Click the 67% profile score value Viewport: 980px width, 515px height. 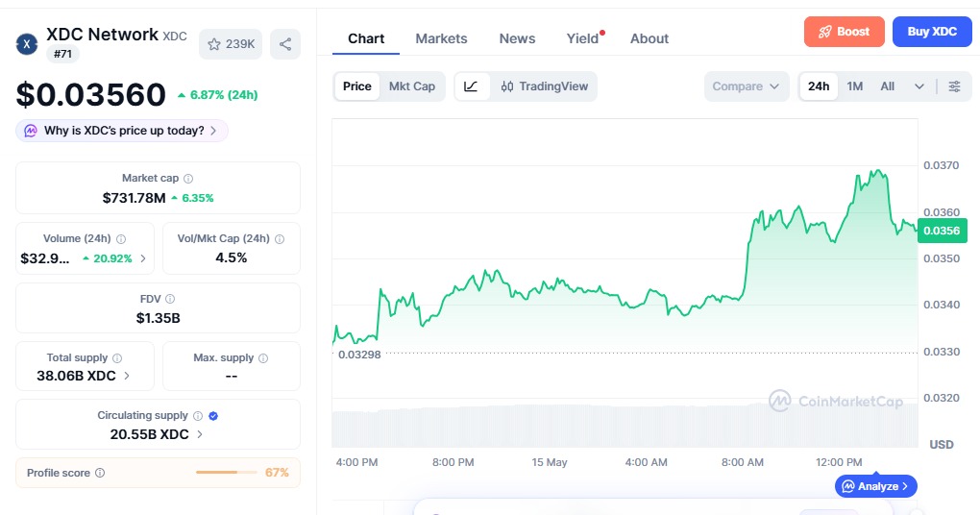[x=277, y=473]
